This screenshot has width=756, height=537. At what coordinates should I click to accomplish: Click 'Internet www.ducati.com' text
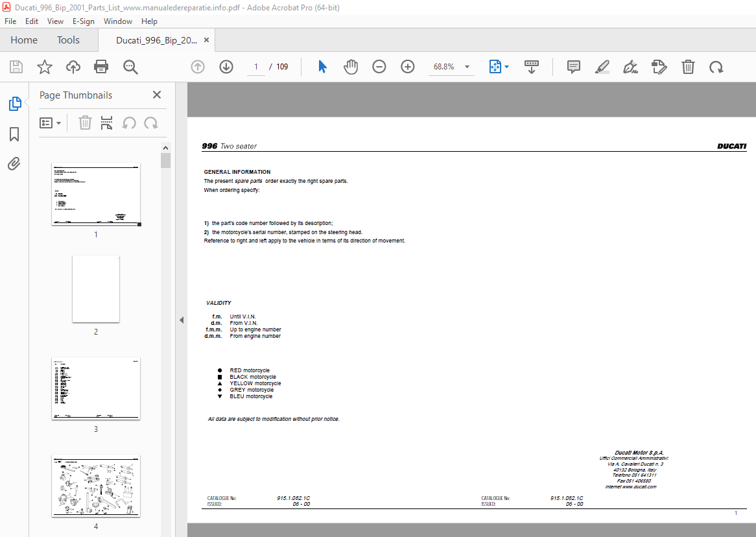pos(631,487)
